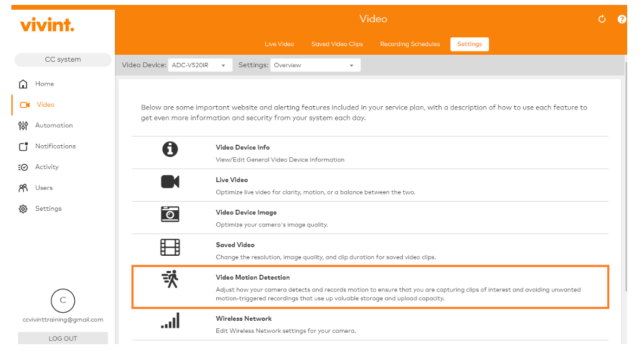Screen dimensions: 644x349
Task: Click the running figure motion detection icon
Action: click(x=170, y=280)
